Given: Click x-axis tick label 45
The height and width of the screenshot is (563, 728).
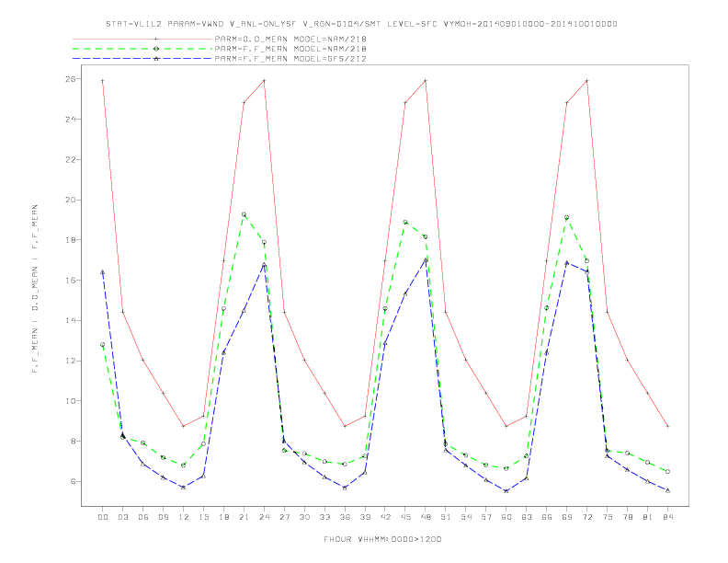Looking at the screenshot, I should pyautogui.click(x=405, y=517).
